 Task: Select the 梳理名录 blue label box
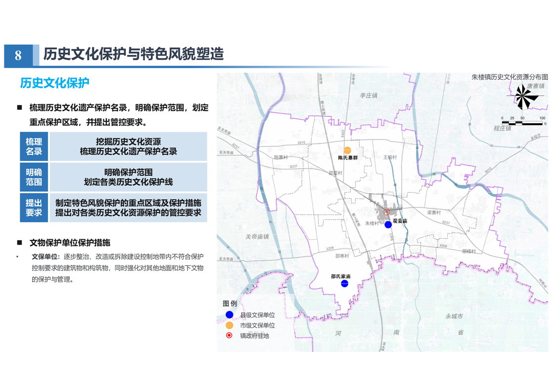click(34, 146)
